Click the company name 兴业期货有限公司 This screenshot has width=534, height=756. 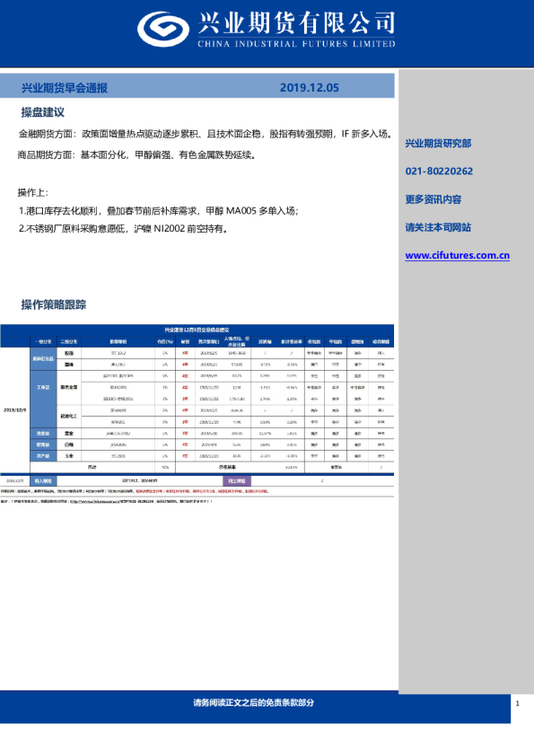pos(296,22)
